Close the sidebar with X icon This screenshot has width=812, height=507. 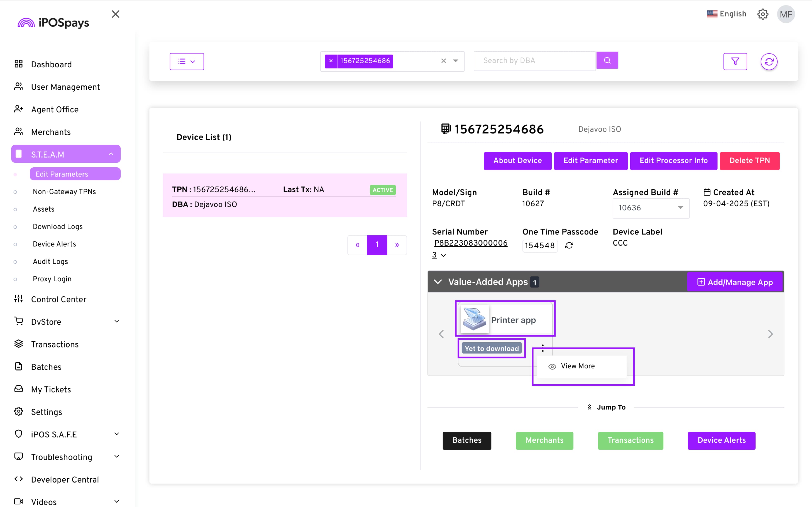[x=115, y=14]
